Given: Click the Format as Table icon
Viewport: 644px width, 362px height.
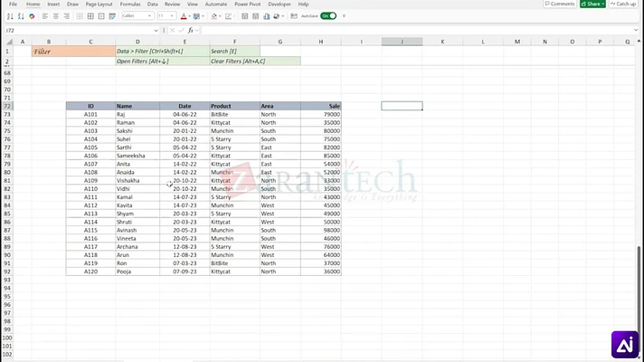Looking at the screenshot, I should click(112, 16).
